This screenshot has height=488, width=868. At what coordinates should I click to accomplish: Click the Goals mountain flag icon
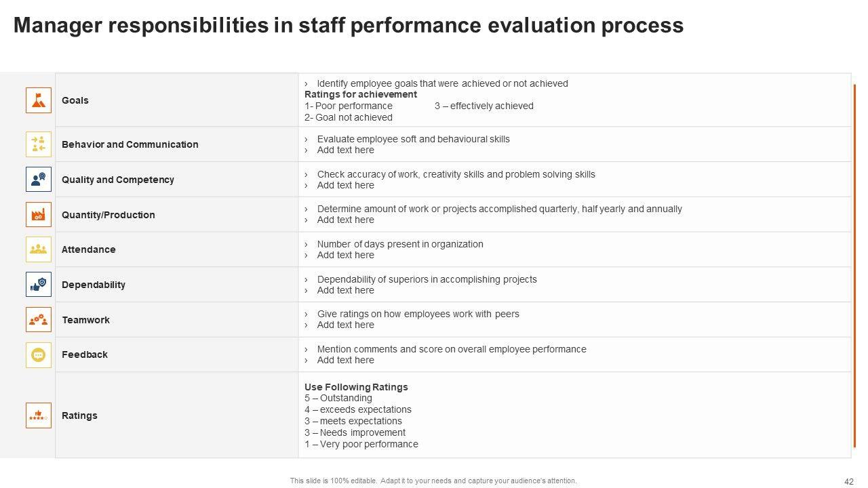point(39,100)
